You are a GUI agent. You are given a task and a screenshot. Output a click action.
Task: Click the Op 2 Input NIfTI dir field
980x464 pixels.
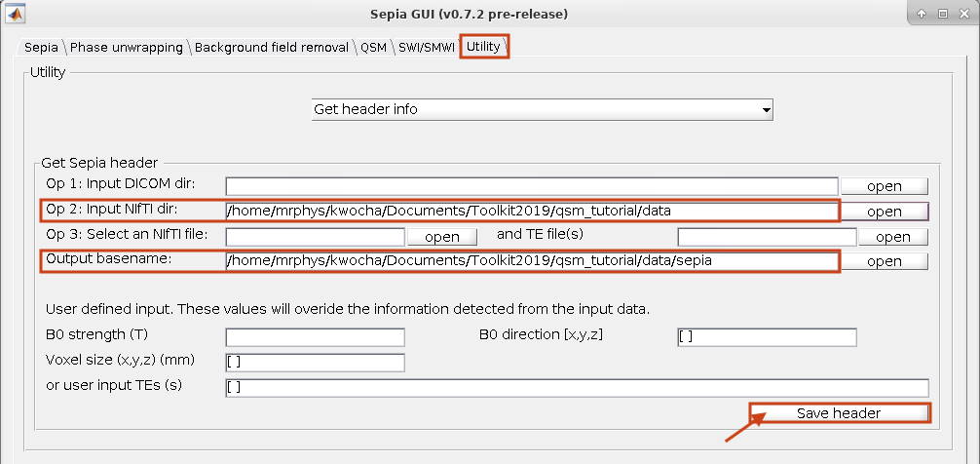(x=531, y=212)
